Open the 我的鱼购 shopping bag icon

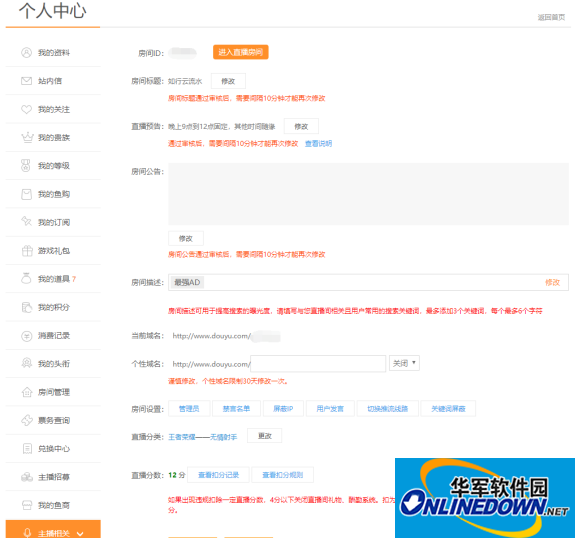click(x=26, y=194)
